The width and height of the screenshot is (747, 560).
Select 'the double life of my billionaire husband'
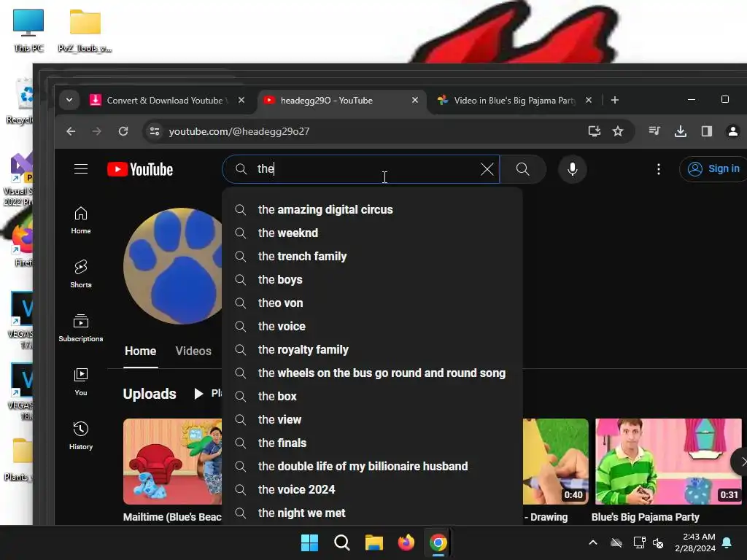373,466
